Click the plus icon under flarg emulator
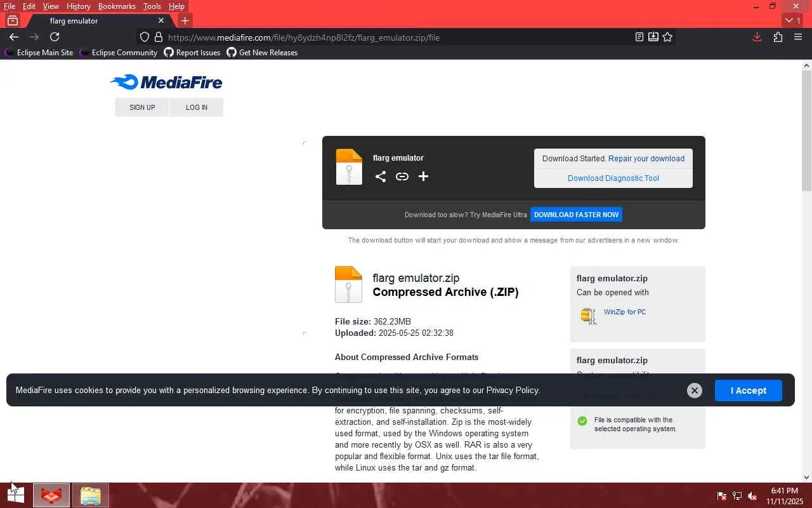812x508 pixels. 423,177
